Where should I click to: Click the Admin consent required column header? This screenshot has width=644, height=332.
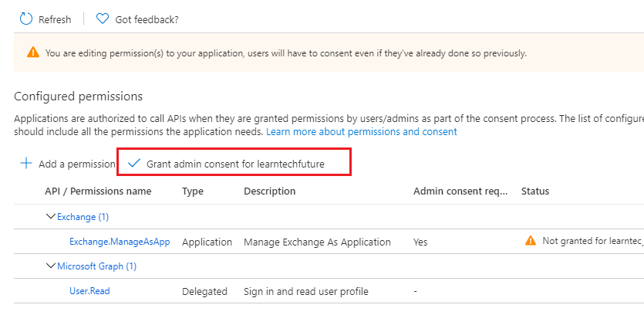click(x=460, y=191)
